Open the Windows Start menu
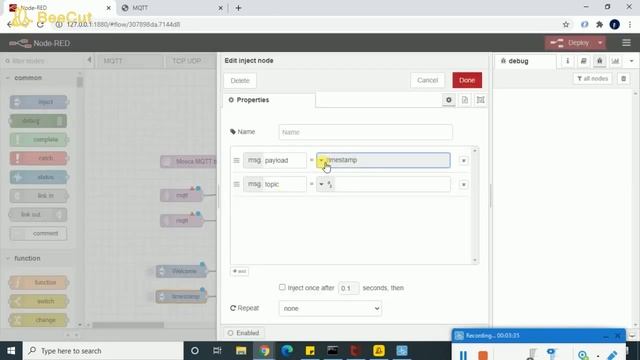Image resolution: width=640 pixels, height=360 pixels. 11,351
